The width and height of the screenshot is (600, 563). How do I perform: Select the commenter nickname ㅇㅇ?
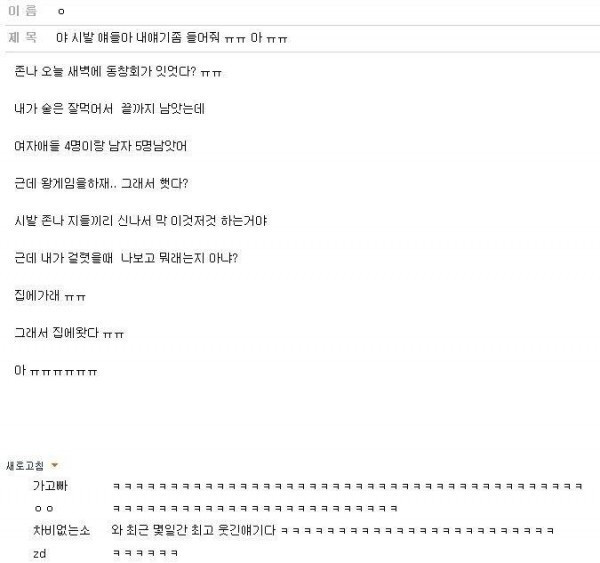coord(44,509)
